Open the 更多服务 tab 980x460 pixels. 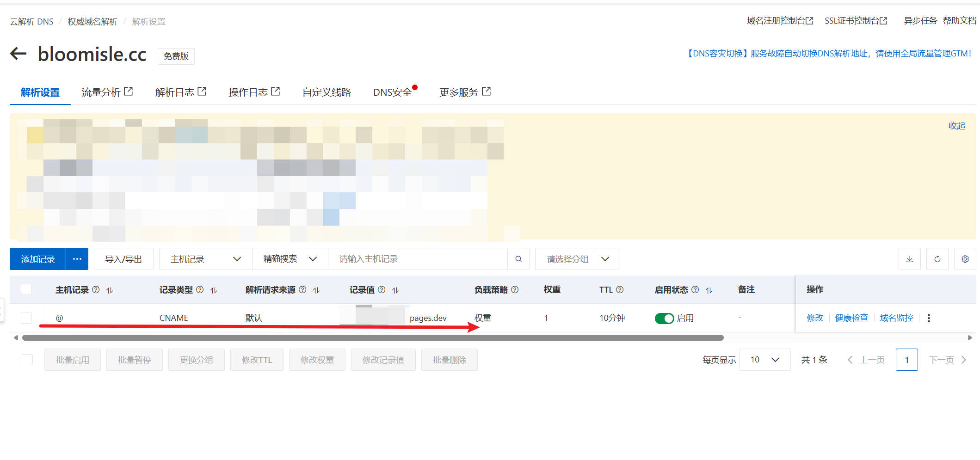(465, 92)
